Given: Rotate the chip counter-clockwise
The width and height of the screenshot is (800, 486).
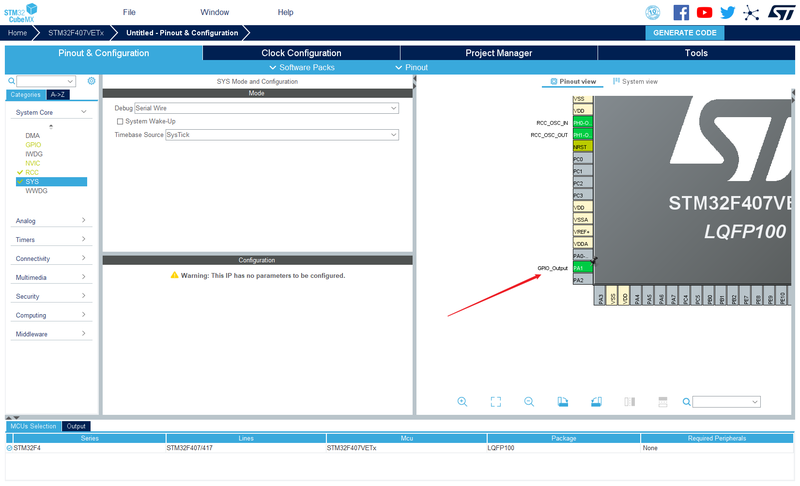Looking at the screenshot, I should [596, 402].
